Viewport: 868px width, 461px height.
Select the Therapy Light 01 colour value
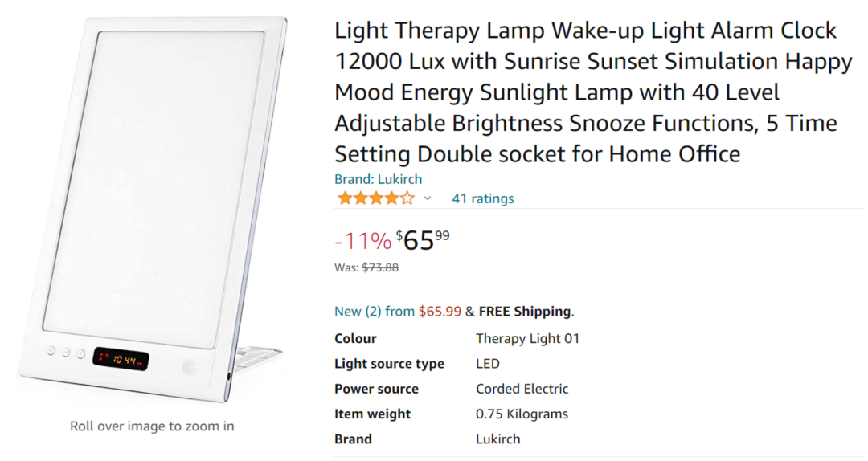point(527,338)
